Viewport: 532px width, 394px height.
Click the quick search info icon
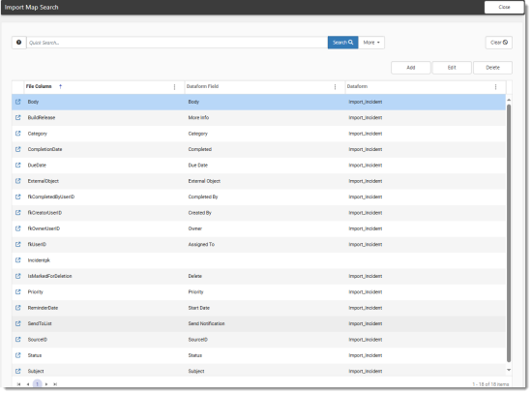19,43
